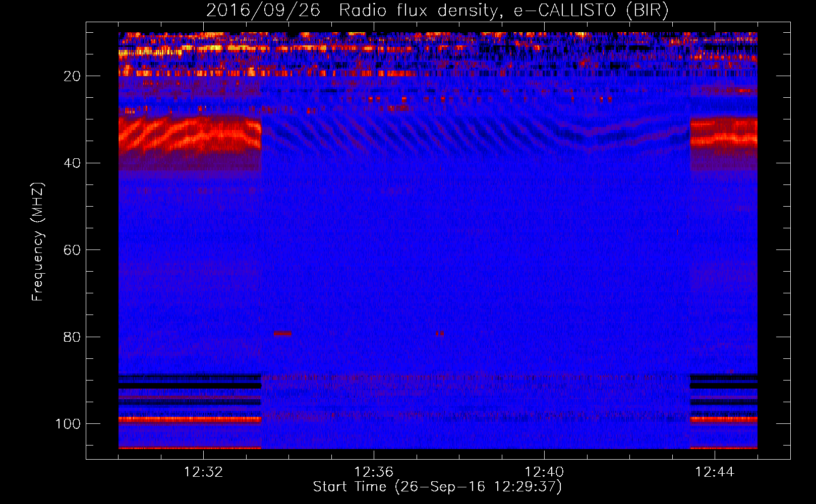Click the "Frequency (MHZ)" axis label
816x504 pixels.
(x=38, y=241)
